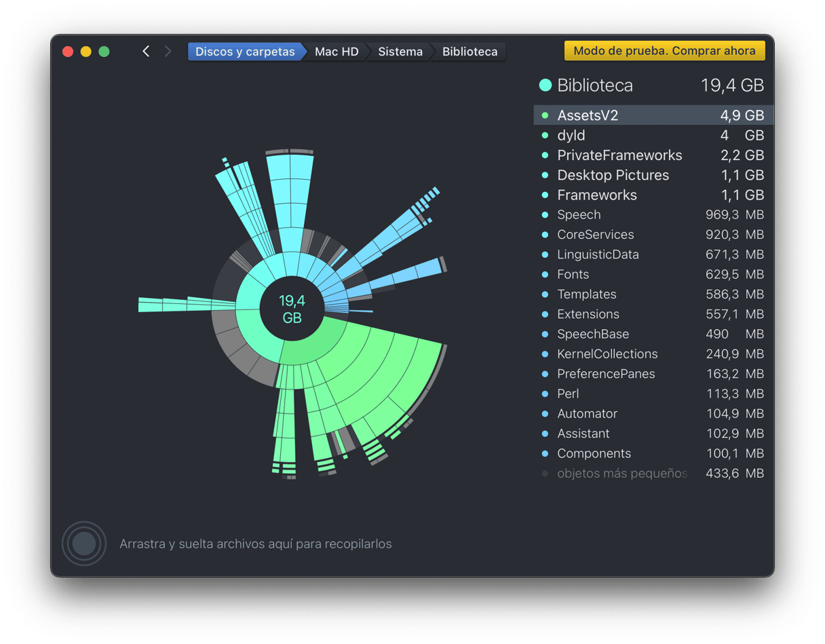Select CoreServices folder entry
The height and width of the screenshot is (644, 825).
coord(653,235)
